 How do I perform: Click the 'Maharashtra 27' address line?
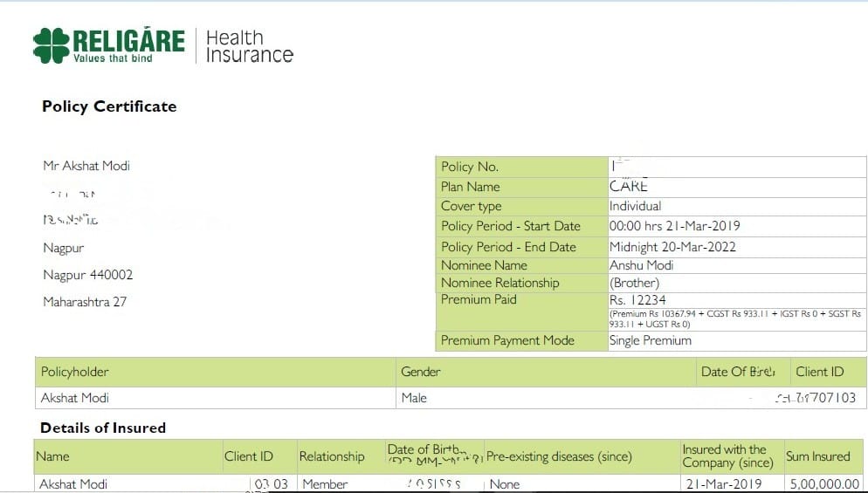[85, 302]
